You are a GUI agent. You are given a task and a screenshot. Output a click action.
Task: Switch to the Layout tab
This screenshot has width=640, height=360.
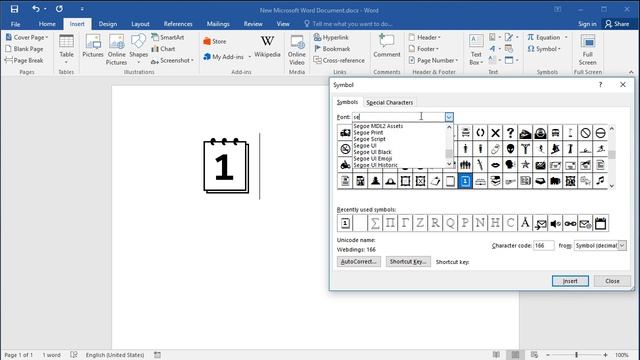coord(140,24)
